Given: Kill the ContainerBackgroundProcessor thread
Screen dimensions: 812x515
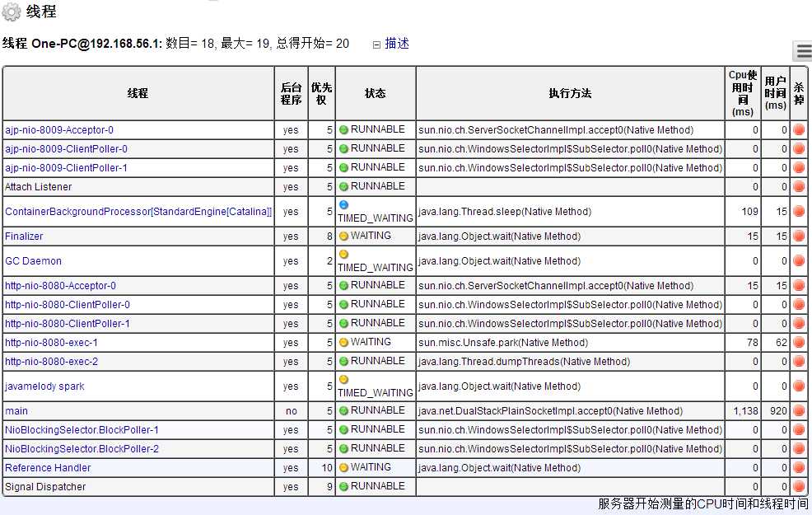Looking at the screenshot, I should pyautogui.click(x=799, y=212).
